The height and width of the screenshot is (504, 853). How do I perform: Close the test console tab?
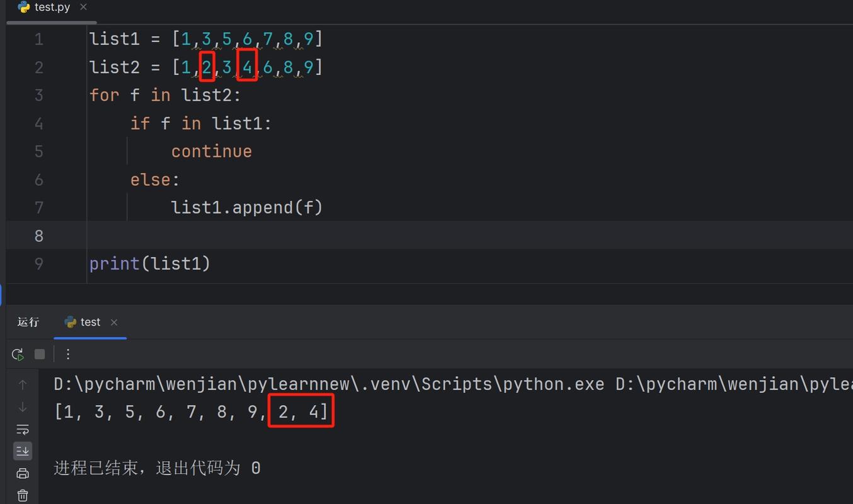(x=114, y=322)
